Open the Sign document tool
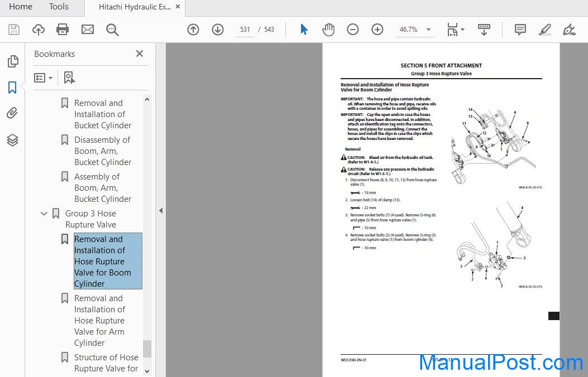The image size is (588, 377). coord(569,29)
